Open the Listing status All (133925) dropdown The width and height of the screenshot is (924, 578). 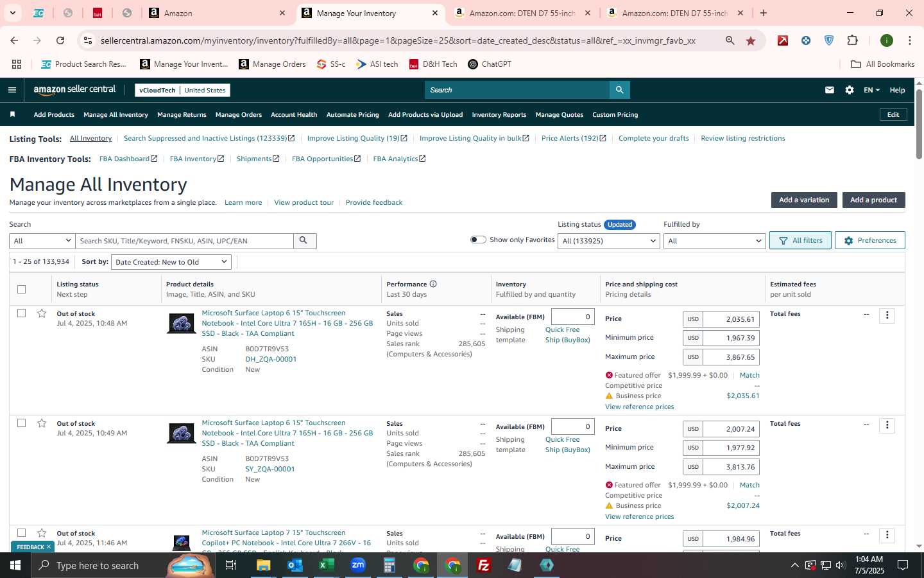[x=609, y=241]
